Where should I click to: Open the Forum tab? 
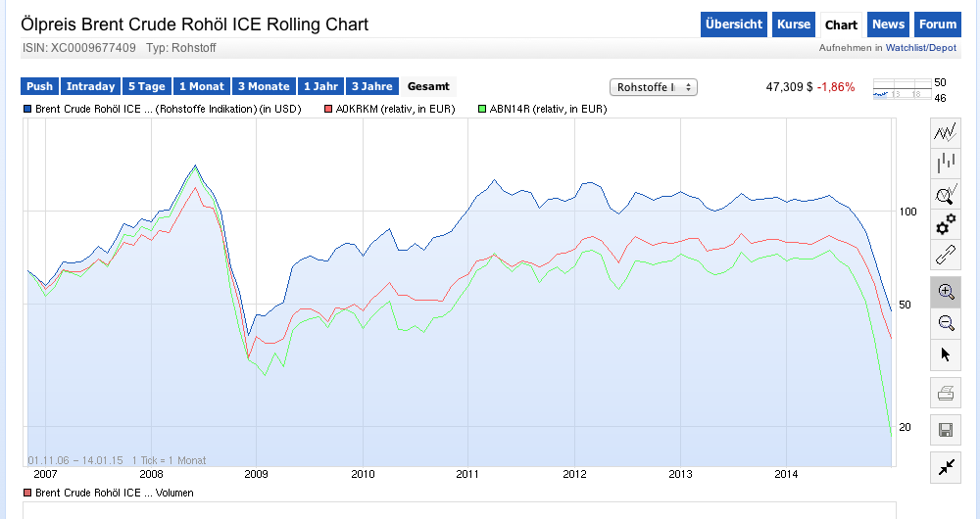click(x=938, y=25)
